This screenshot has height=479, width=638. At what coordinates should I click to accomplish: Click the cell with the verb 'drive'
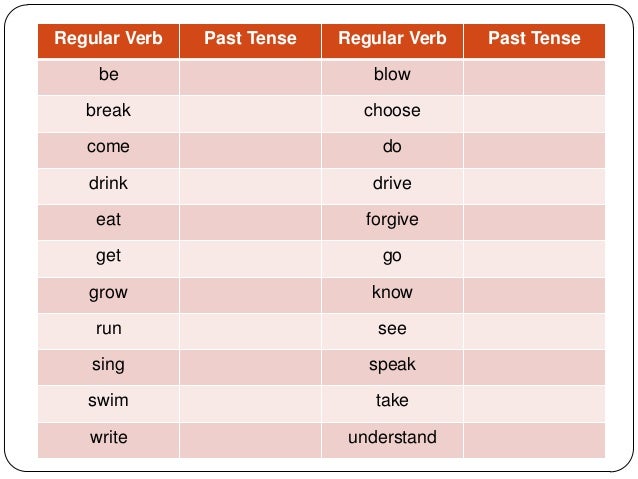coord(392,186)
